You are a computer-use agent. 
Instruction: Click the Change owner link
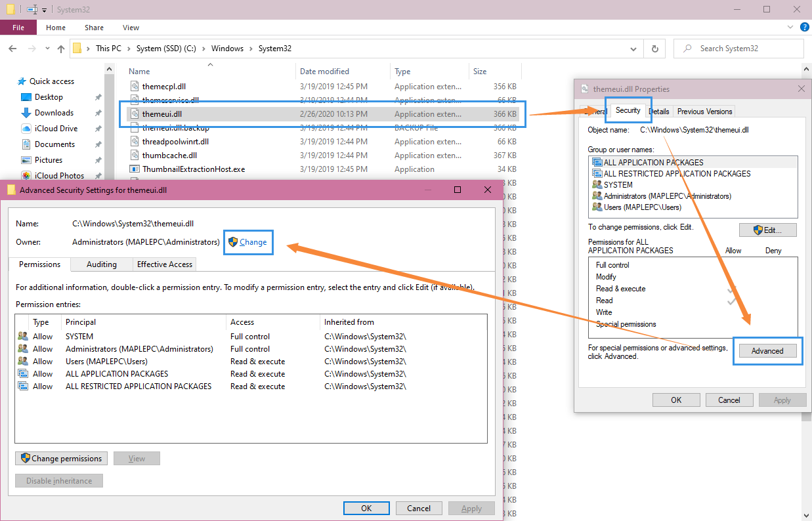[253, 242]
